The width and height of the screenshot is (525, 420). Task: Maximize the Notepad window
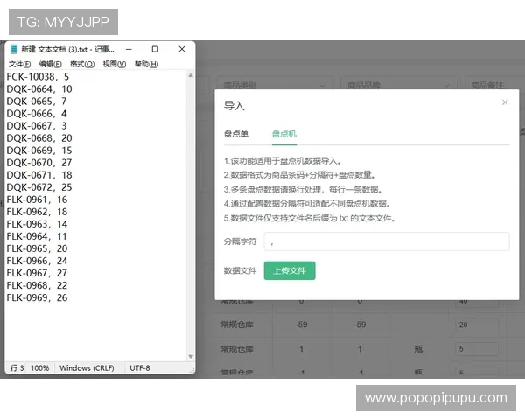[x=155, y=49]
